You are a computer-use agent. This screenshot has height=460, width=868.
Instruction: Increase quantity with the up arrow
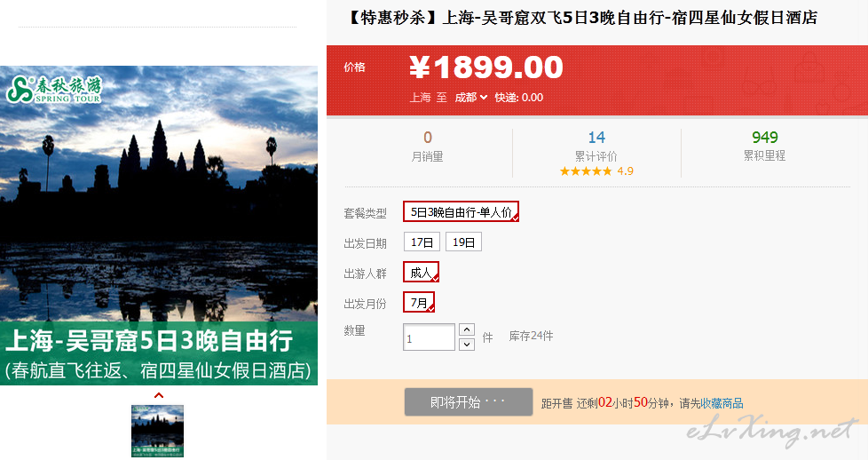467,330
